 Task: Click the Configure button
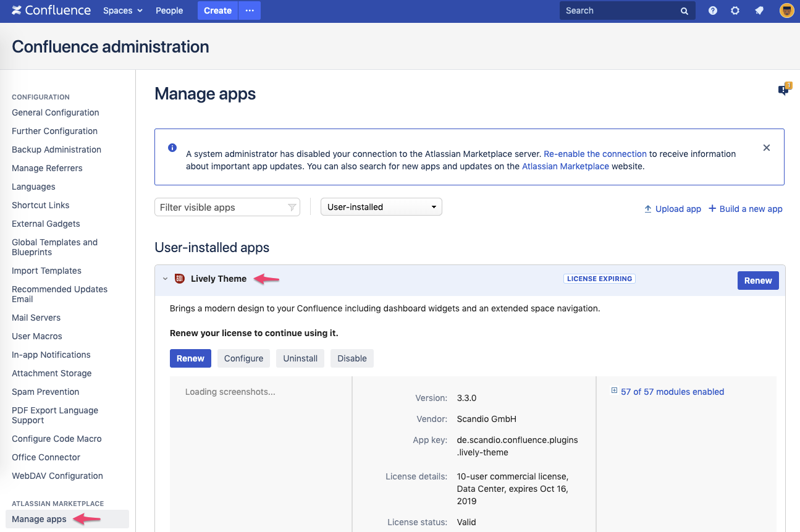click(x=243, y=358)
